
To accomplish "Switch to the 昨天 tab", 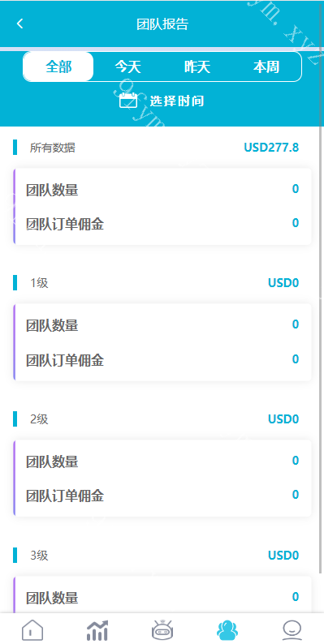I will pos(197,67).
